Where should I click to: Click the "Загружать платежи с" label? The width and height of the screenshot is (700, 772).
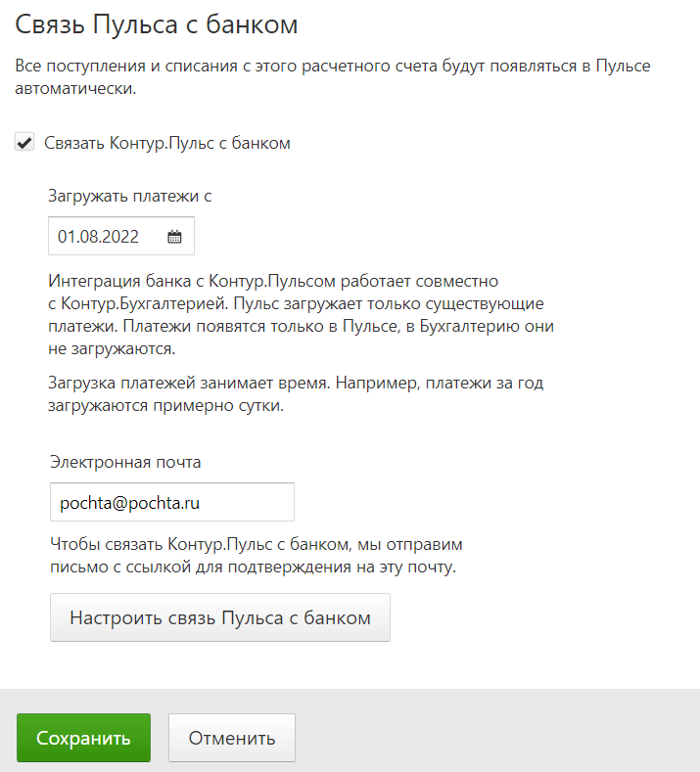coord(130,196)
